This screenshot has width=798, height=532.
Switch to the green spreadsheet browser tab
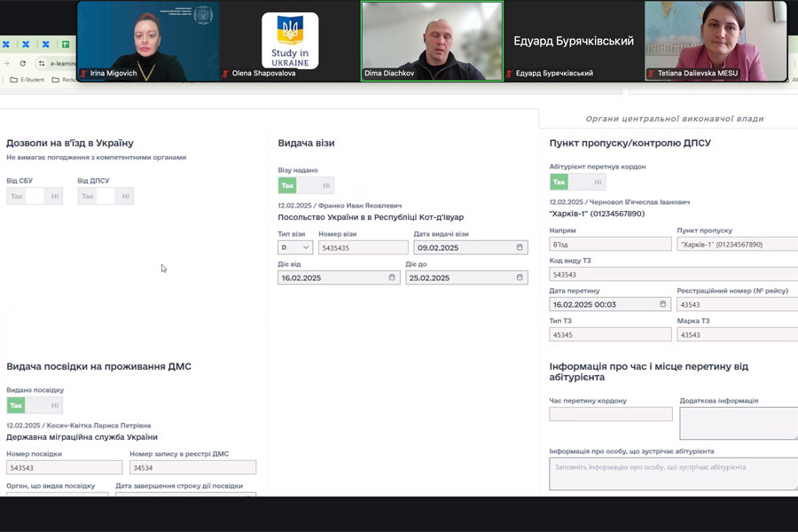(66, 44)
